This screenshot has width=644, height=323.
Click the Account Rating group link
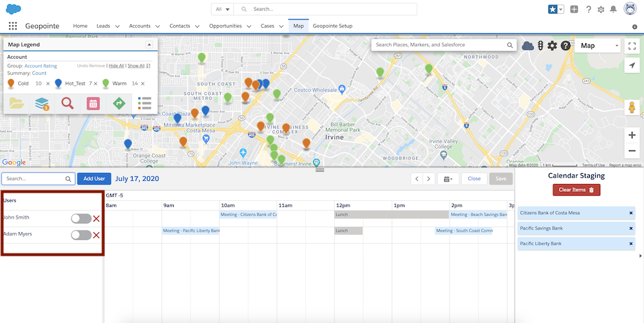[41, 66]
